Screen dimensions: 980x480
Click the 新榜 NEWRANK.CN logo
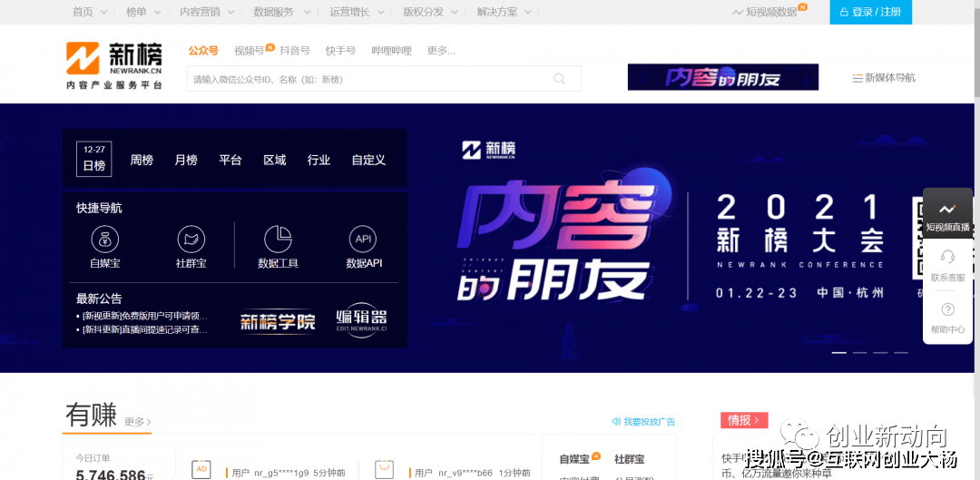coord(114,65)
